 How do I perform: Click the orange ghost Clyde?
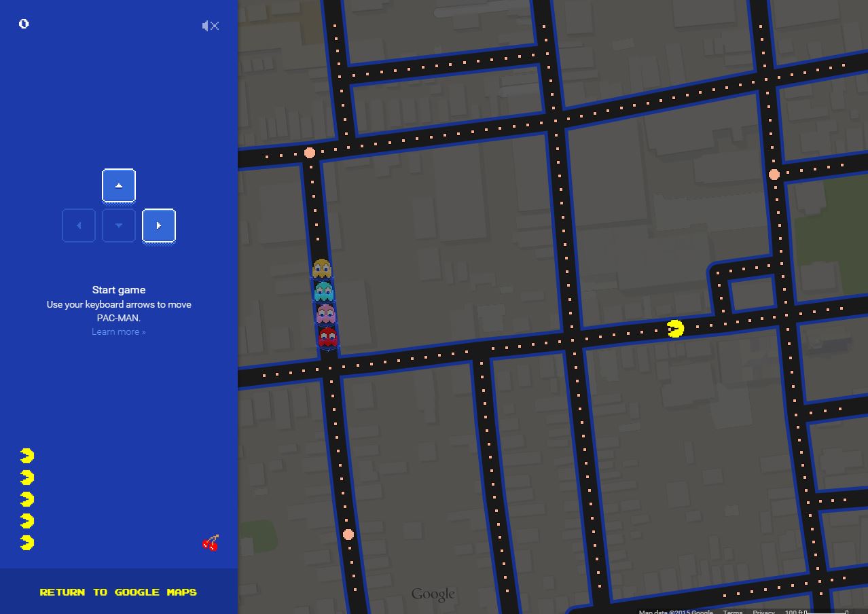click(x=321, y=268)
